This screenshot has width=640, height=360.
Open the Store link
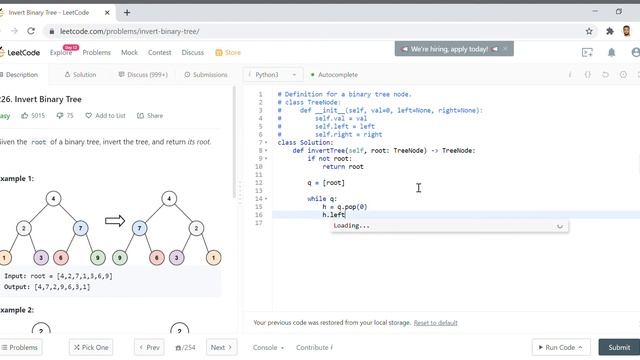pos(228,53)
